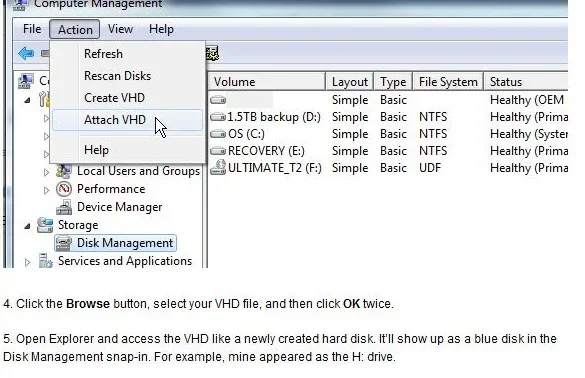Sort by the File System column header
This screenshot has width=585, height=378.
pos(448,82)
